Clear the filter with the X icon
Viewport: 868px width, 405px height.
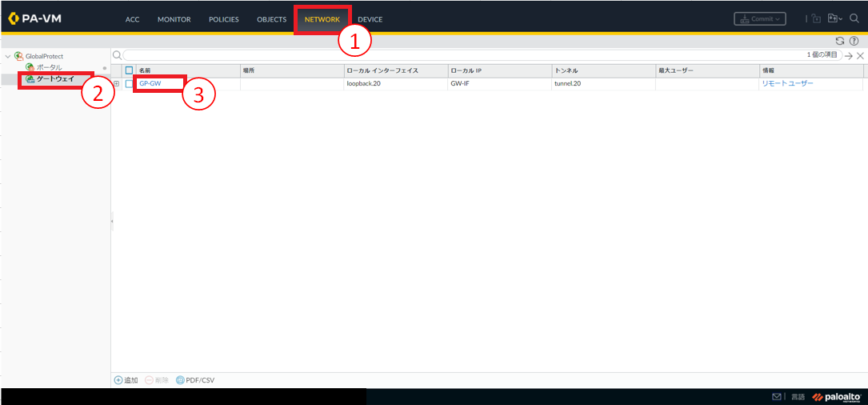[x=860, y=56]
